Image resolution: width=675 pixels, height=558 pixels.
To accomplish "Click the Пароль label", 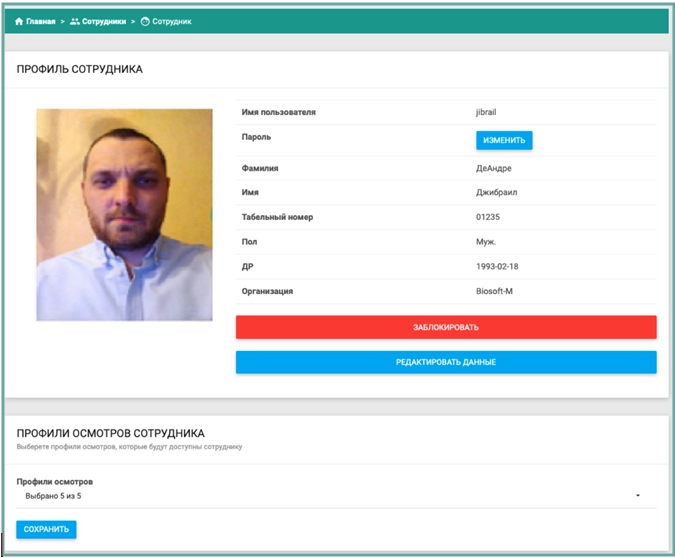I will pos(256,137).
